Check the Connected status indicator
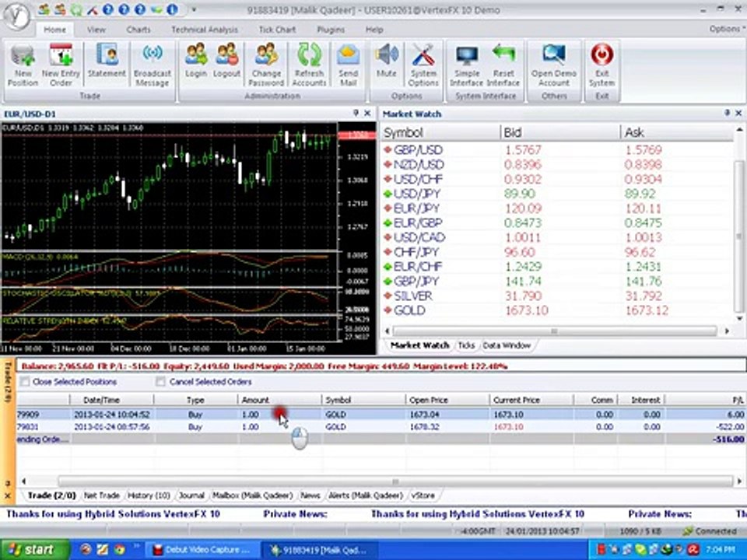This screenshot has width=747, height=560. coord(710,531)
